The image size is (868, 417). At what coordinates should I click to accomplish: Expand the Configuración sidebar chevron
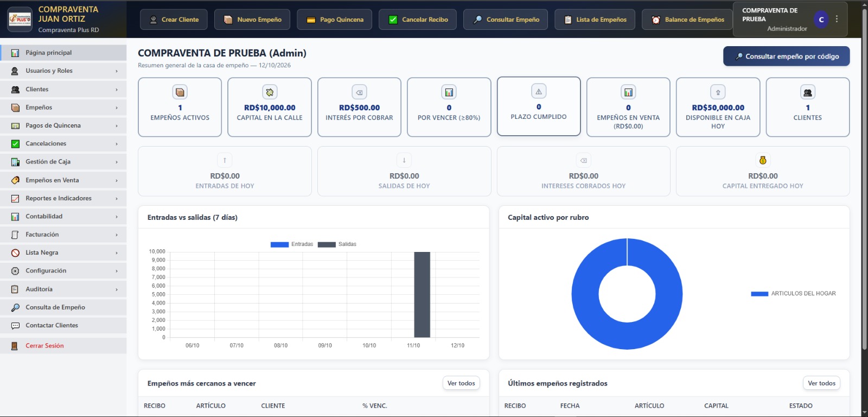tap(117, 271)
